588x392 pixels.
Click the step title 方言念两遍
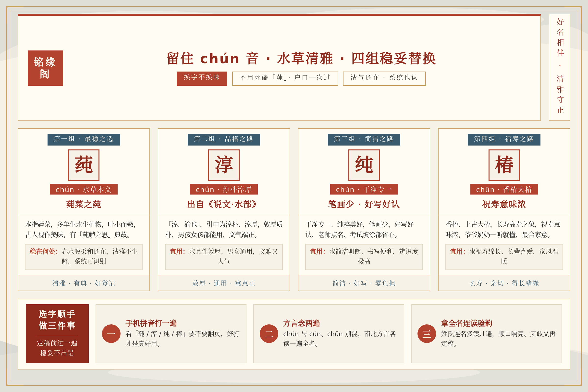(302, 323)
